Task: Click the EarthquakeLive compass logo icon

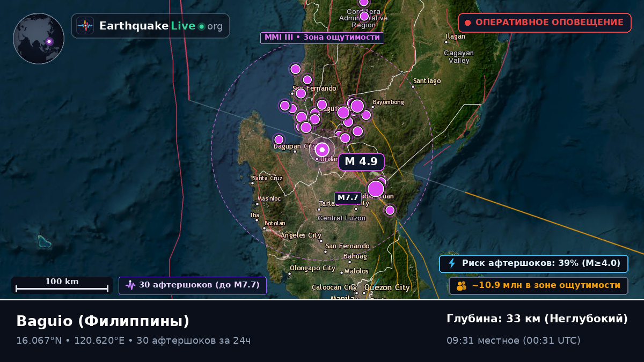Action: [85, 26]
